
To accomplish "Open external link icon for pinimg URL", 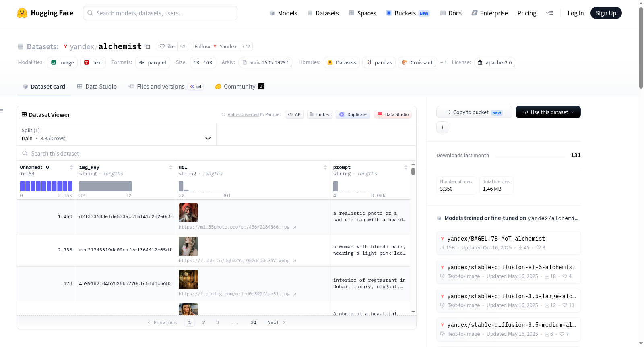I will 295,294.
